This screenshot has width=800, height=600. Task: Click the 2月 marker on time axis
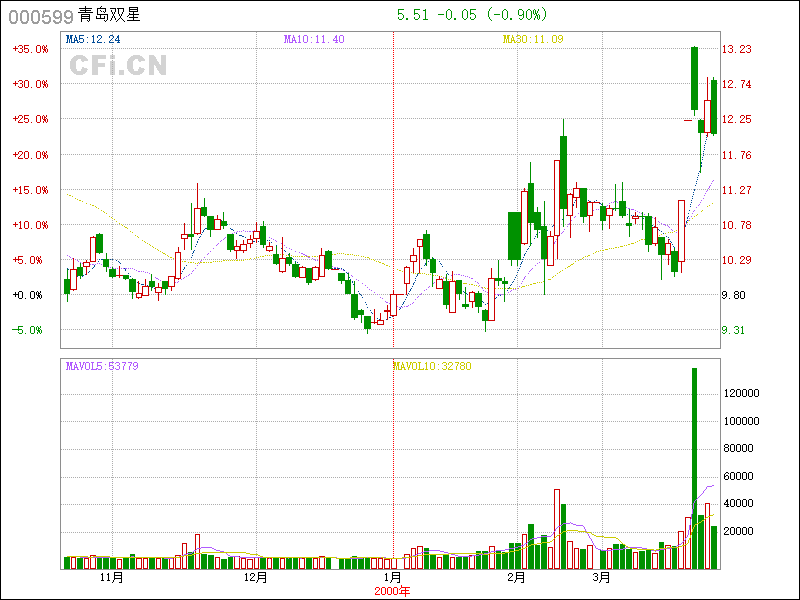(516, 578)
